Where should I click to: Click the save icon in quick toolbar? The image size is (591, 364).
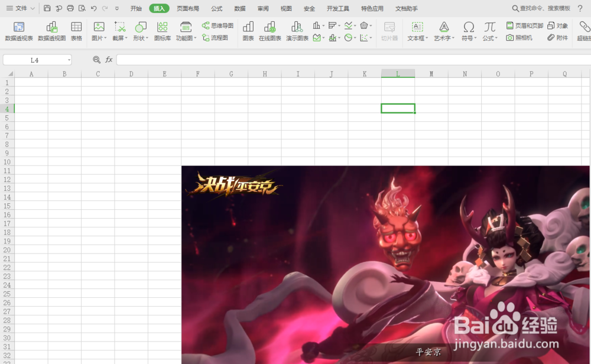point(47,8)
